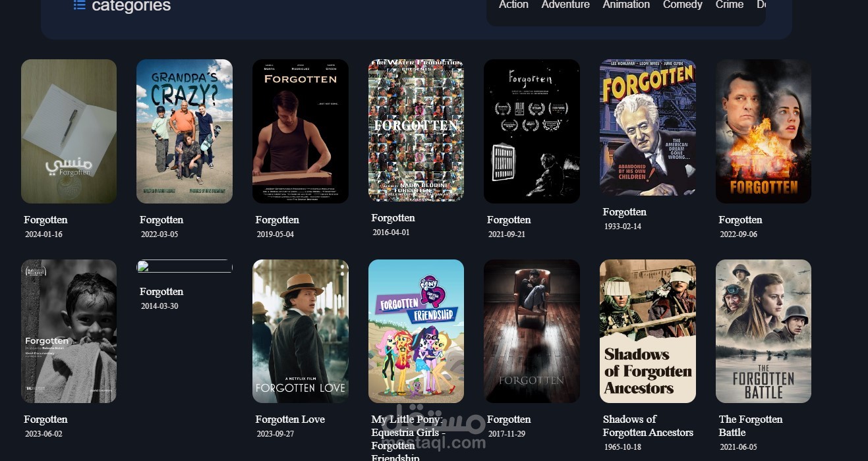Click the release date 2014-03-30
The height and width of the screenshot is (461, 868).
point(159,306)
